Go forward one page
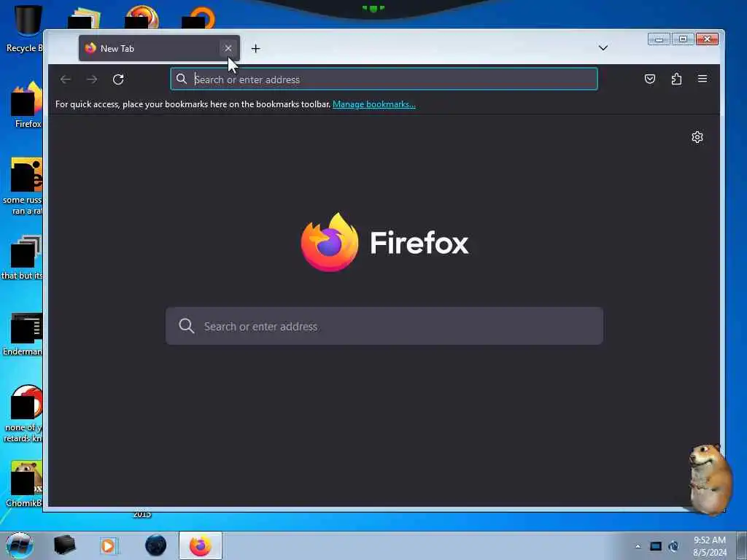This screenshot has height=560, width=747. (92, 79)
